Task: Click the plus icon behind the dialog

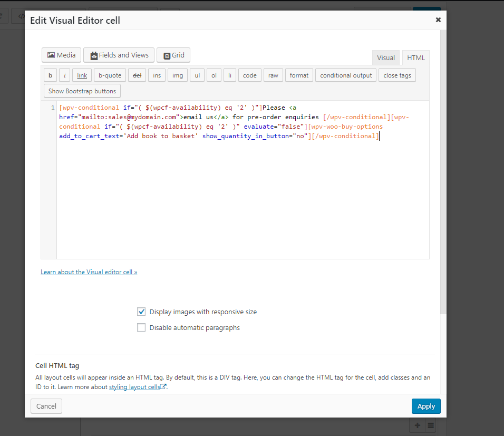Action: point(418,425)
